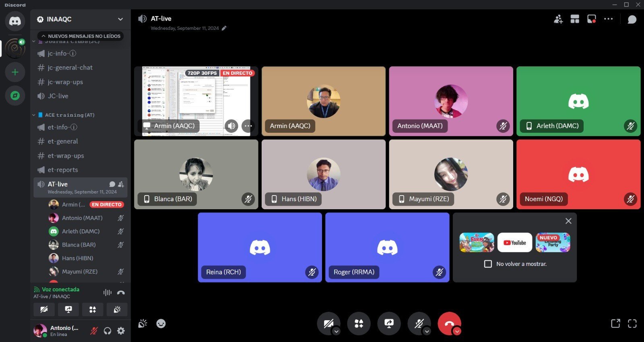Open the jc-general-chat channel
The image size is (644, 342).
(70, 68)
